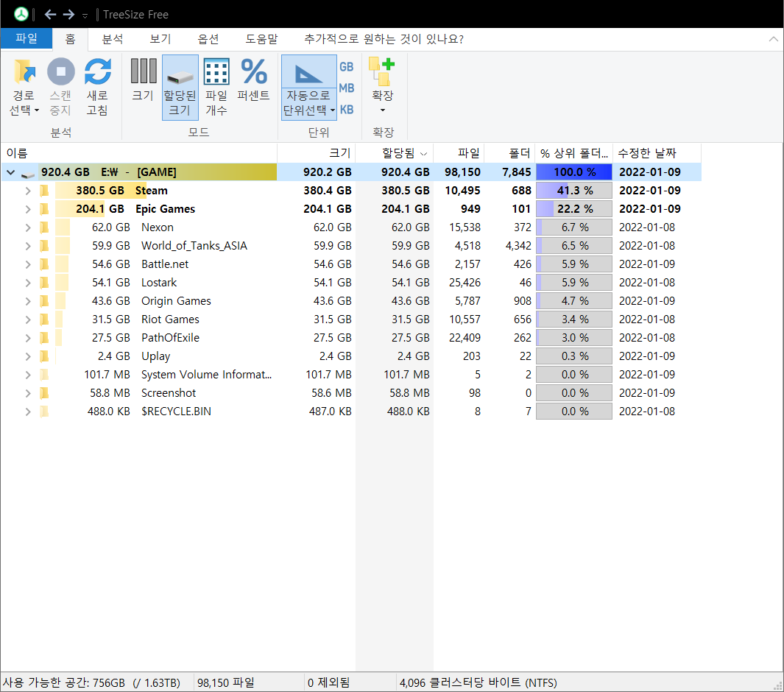Select the 크기 size mode
This screenshot has width=784, height=692.
click(x=144, y=80)
